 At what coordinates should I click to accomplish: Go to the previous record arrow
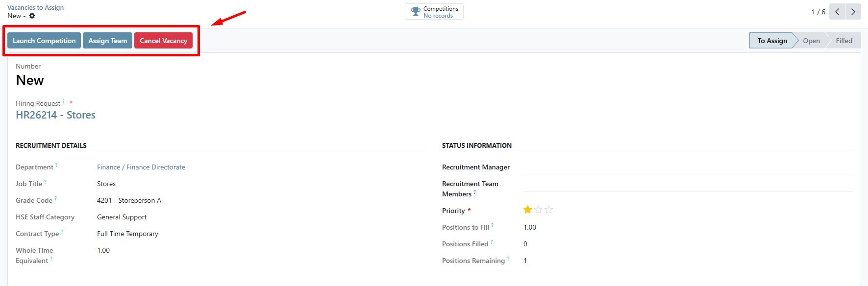(837, 12)
